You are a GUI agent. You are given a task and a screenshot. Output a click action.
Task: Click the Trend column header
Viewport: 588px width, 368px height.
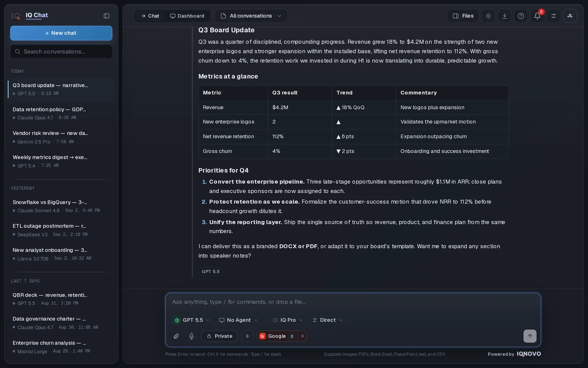tap(364, 93)
